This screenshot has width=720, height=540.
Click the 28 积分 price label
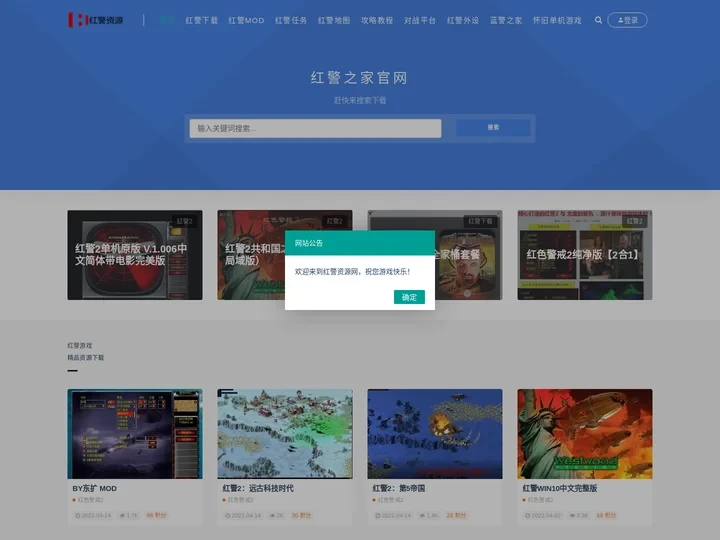pyautogui.click(x=456, y=515)
